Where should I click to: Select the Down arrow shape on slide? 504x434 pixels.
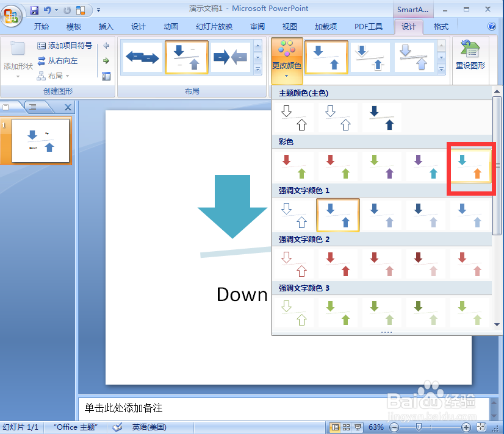232,207
